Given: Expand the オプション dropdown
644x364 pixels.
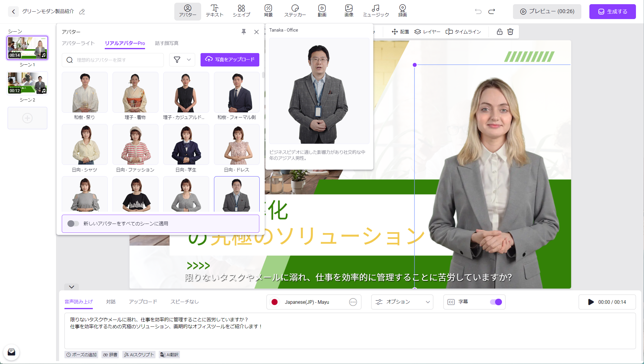Looking at the screenshot, I should point(402,302).
